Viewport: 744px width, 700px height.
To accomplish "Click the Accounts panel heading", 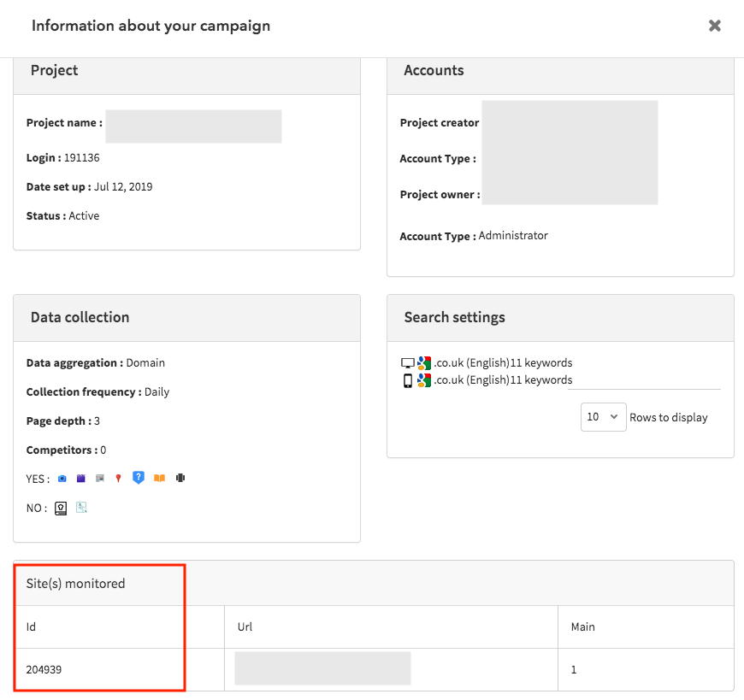I will pyautogui.click(x=434, y=70).
